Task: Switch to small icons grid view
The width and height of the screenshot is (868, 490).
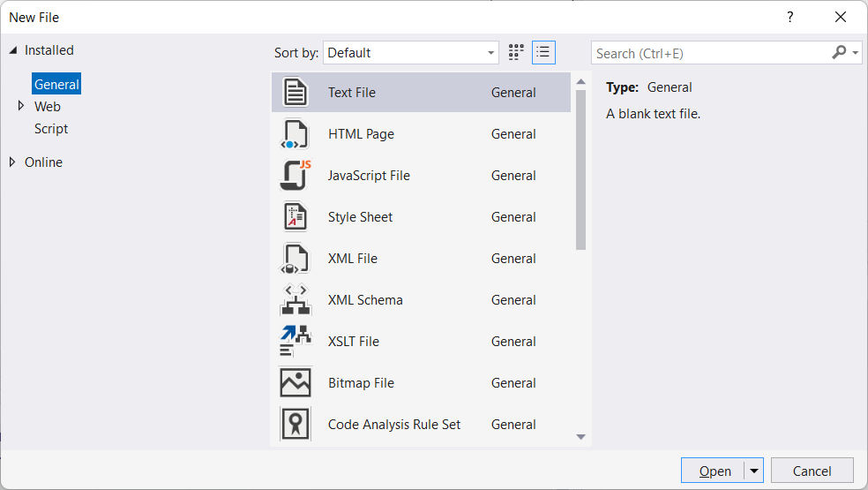Action: [516, 53]
